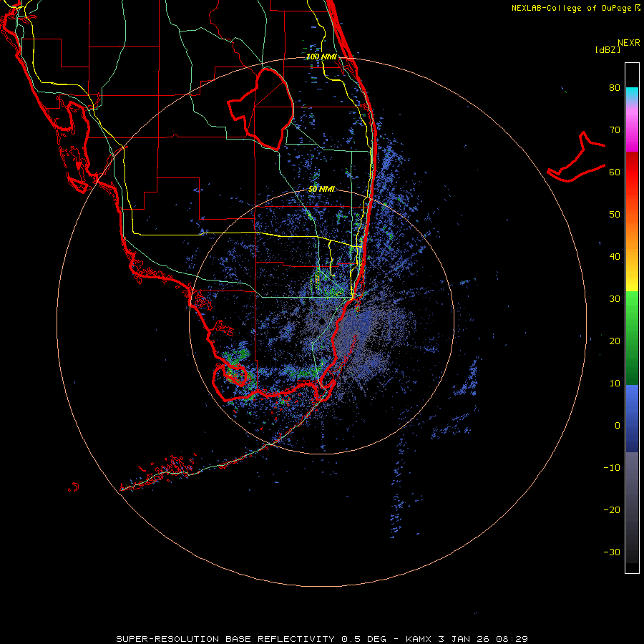Click the 20 value on the dBZ scale
The height and width of the screenshot is (644, 644).
pyautogui.click(x=615, y=341)
